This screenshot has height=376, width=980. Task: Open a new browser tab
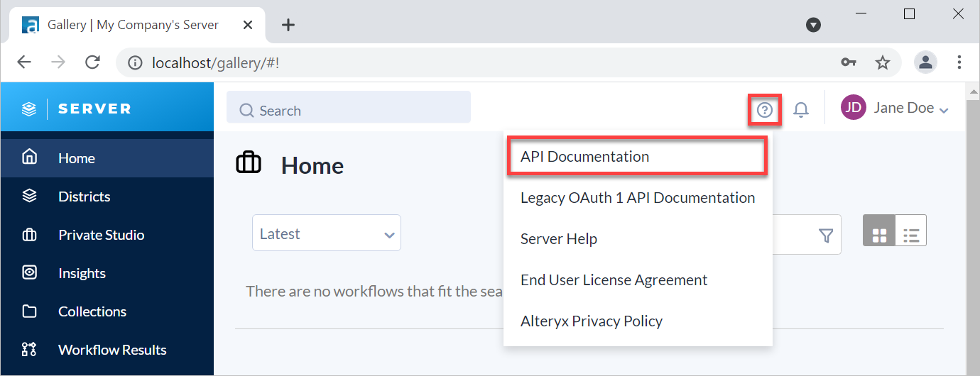(288, 25)
